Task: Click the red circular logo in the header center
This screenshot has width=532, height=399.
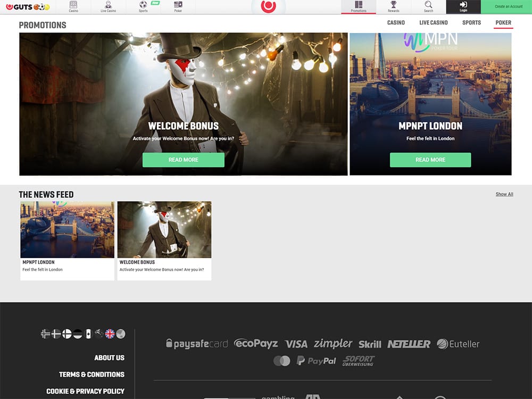Action: (268, 6)
